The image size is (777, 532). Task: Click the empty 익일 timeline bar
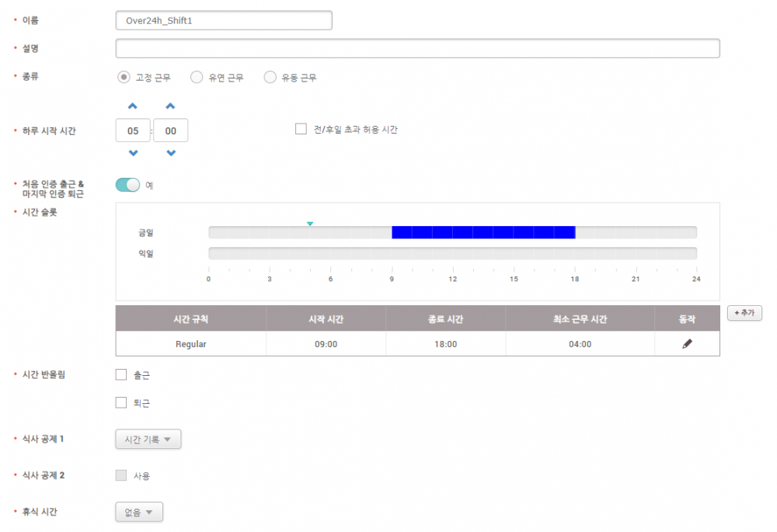click(x=452, y=253)
